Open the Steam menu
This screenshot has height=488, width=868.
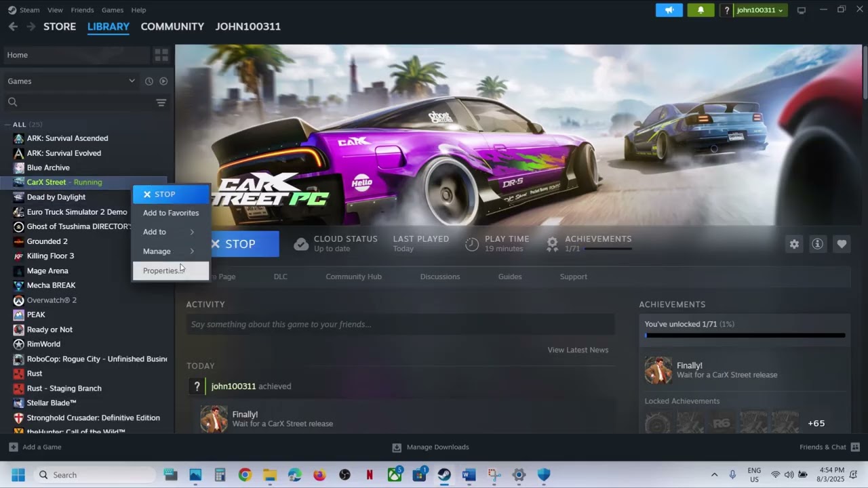click(29, 10)
